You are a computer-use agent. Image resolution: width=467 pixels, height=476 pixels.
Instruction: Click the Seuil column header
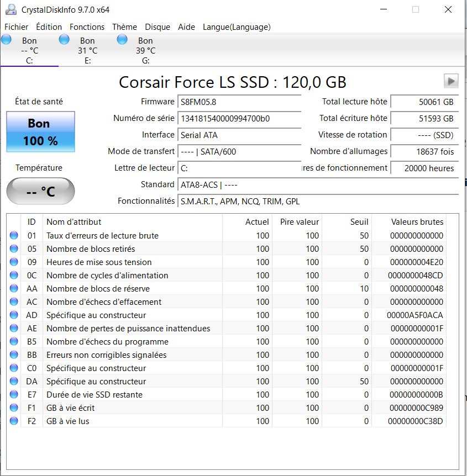point(347,221)
